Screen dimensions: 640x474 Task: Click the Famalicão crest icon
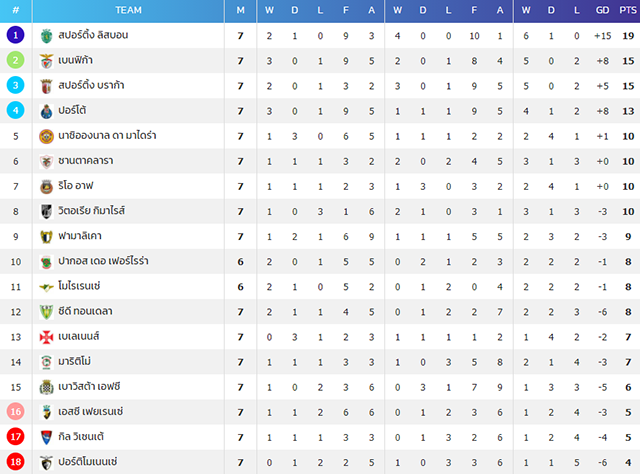[x=47, y=237]
